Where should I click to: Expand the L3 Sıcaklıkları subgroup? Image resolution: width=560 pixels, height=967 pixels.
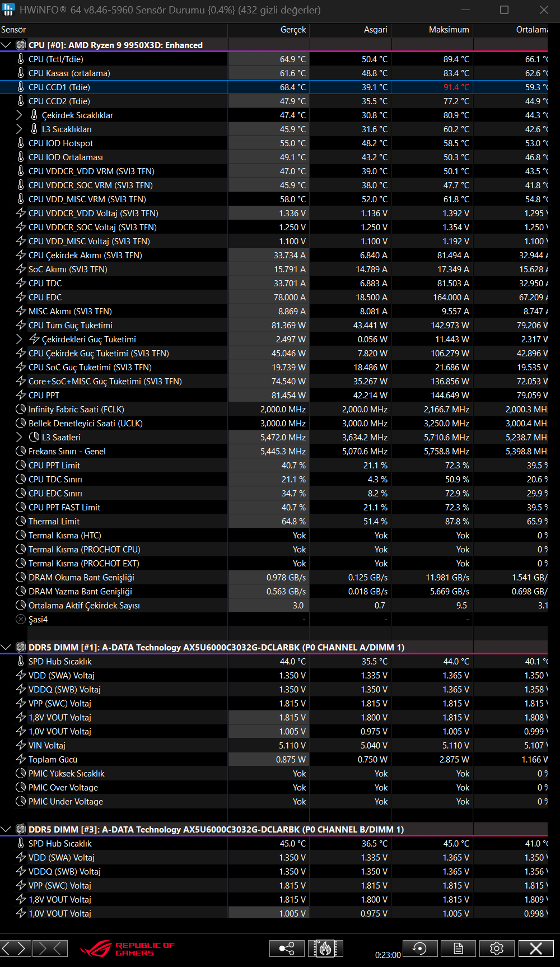(19, 129)
